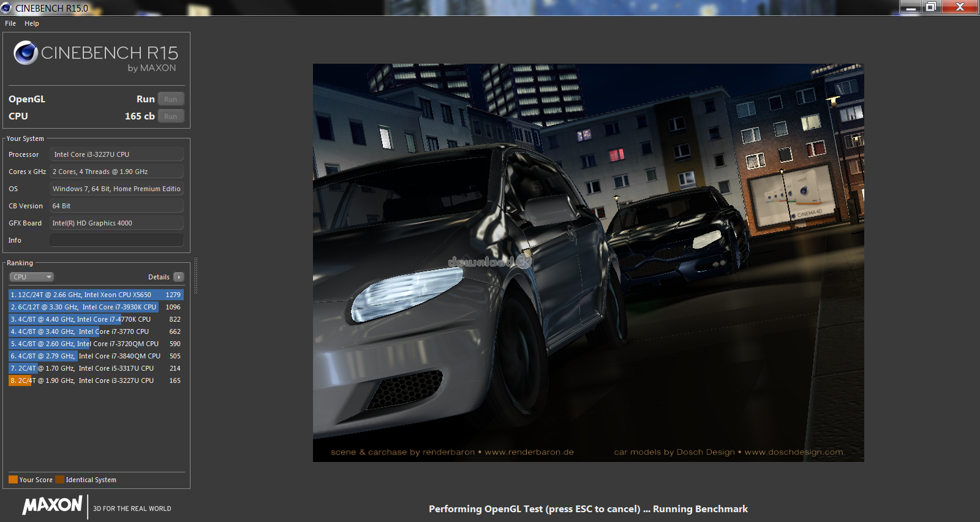Select ranking row Core i7-3770 CPU
Screen dimensions: 980x522
(x=96, y=331)
